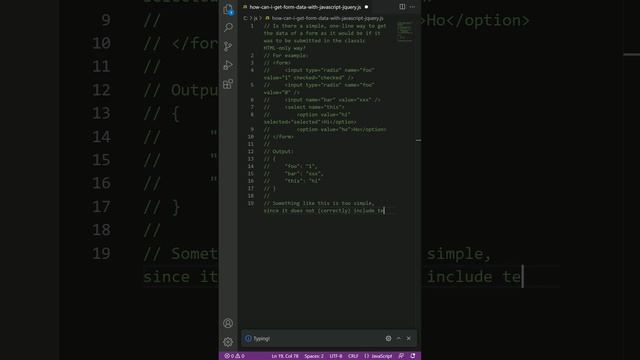
Task: Click the js folder in the breadcrumb
Action: 256,18
